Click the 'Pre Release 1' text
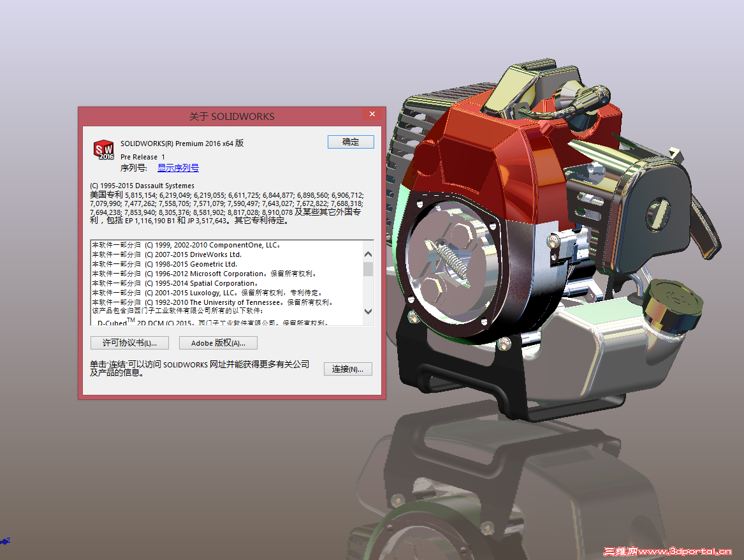The height and width of the screenshot is (560, 744). (143, 157)
